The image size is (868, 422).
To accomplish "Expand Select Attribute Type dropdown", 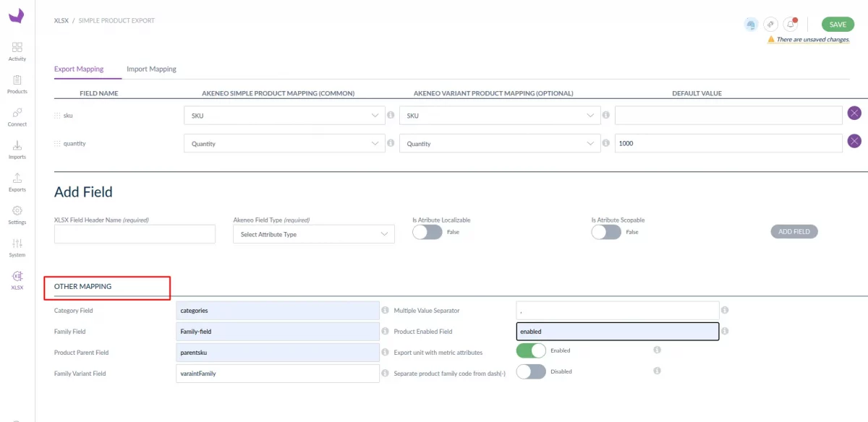I will 313,234.
